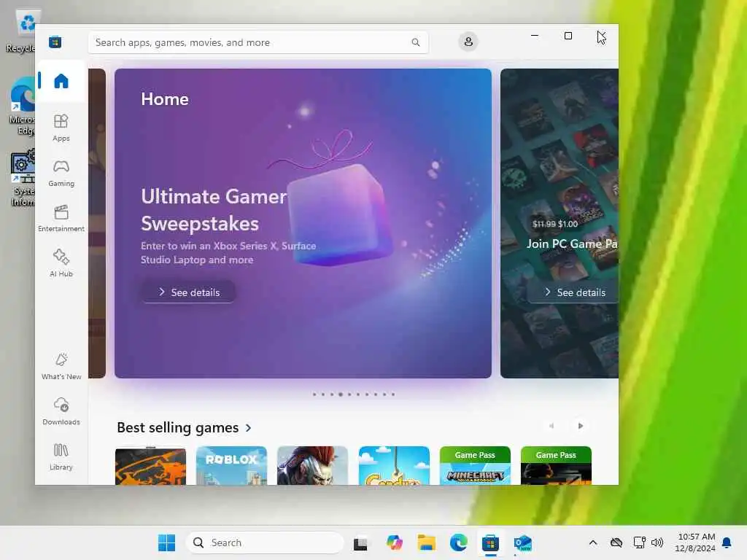Show hidden system tray icons
This screenshot has width=747, height=560.
coord(592,542)
